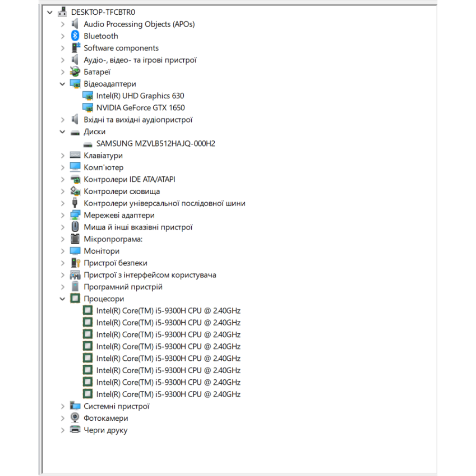This screenshot has width=476, height=476.
Task: Click the Контролери сховища storage icon
Action: (x=75, y=191)
